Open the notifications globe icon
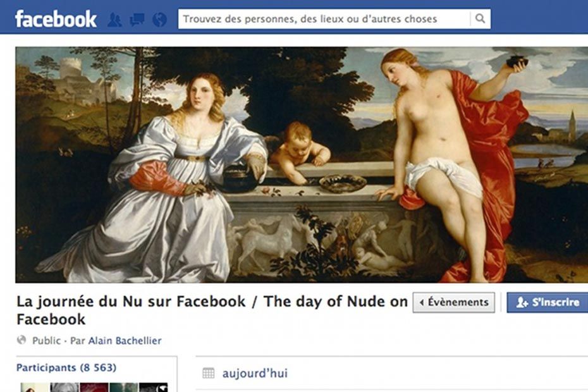Viewport: 588px width, 392px height. pyautogui.click(x=159, y=19)
